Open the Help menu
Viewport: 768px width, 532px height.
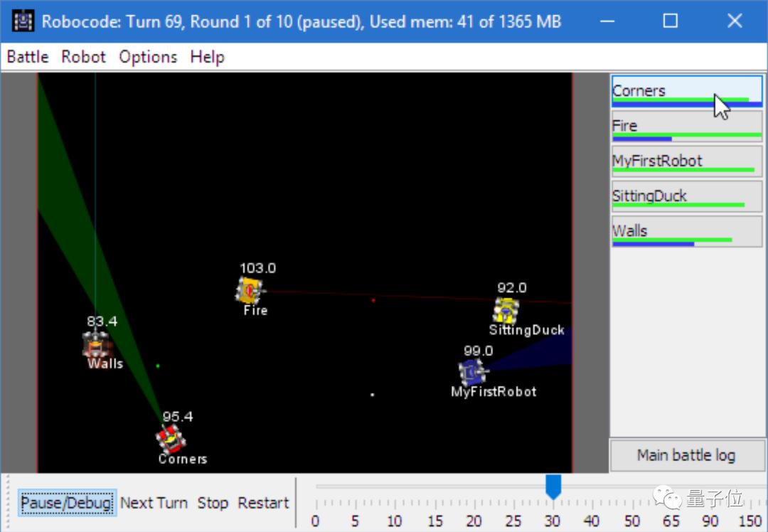pos(207,57)
